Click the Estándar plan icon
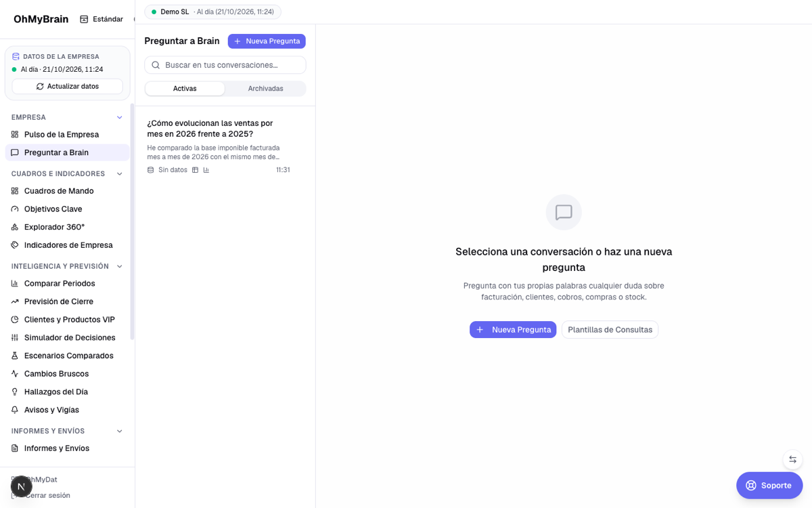 click(x=84, y=19)
